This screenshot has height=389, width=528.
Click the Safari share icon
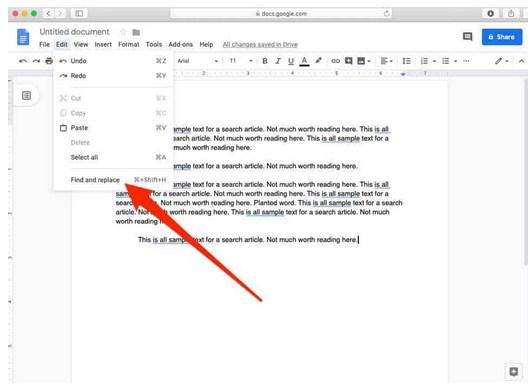pyautogui.click(x=511, y=13)
